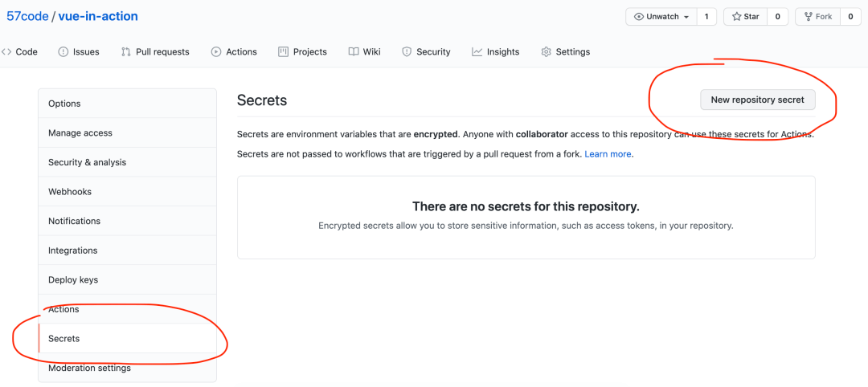868x387 pixels.
Task: Open the Unwatch dropdown
Action: 661,17
